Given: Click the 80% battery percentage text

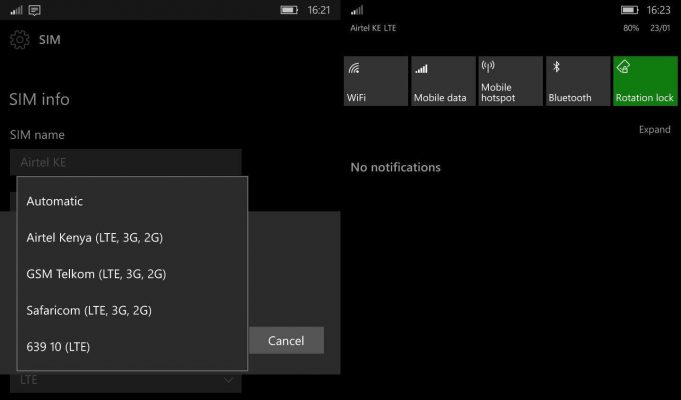Looking at the screenshot, I should pos(631,28).
